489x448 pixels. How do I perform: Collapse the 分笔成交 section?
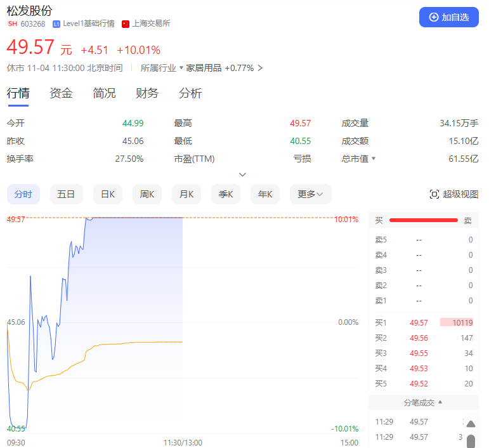point(440,402)
